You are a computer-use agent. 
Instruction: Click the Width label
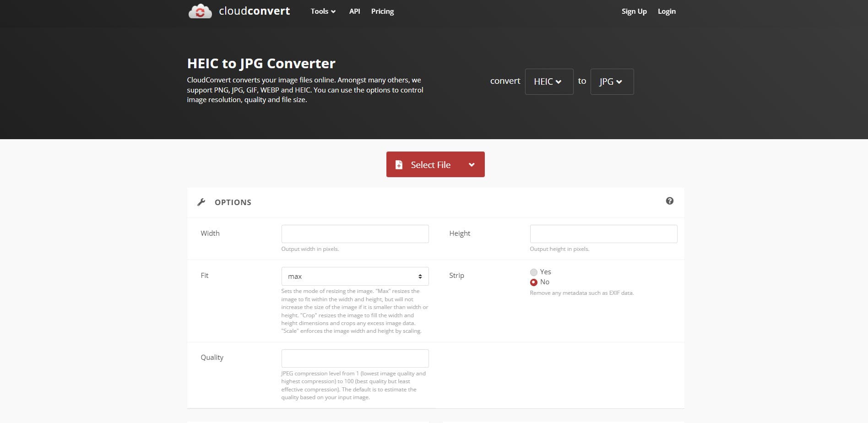(x=210, y=233)
